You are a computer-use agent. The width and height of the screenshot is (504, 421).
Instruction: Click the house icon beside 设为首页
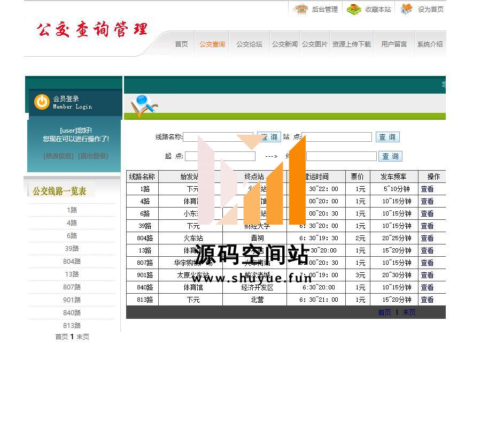407,9
